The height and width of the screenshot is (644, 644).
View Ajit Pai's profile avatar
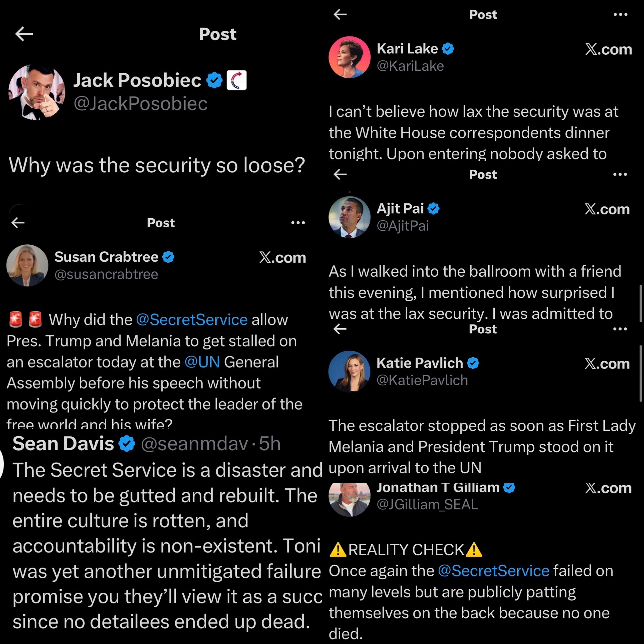tap(349, 217)
